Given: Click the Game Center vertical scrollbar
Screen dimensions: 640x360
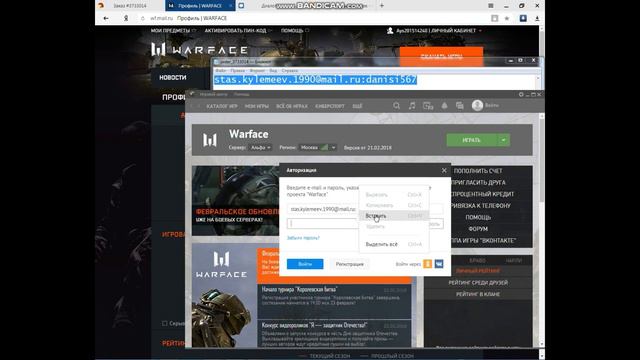Looking at the screenshot, I should pos(542,229).
